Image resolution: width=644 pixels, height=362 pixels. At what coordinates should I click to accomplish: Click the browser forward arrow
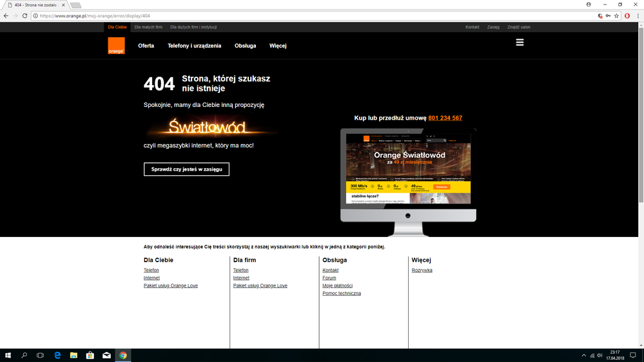pos(15,15)
